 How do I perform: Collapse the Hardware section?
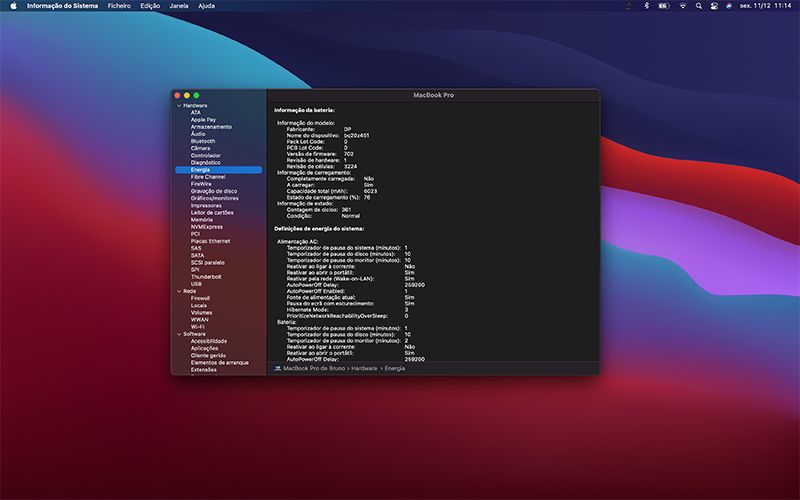(x=179, y=106)
